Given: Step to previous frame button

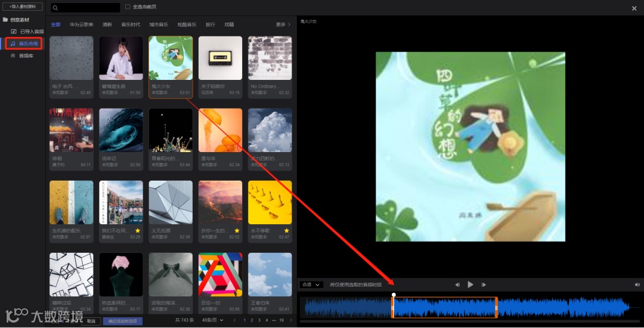Looking at the screenshot, I should tap(457, 284).
